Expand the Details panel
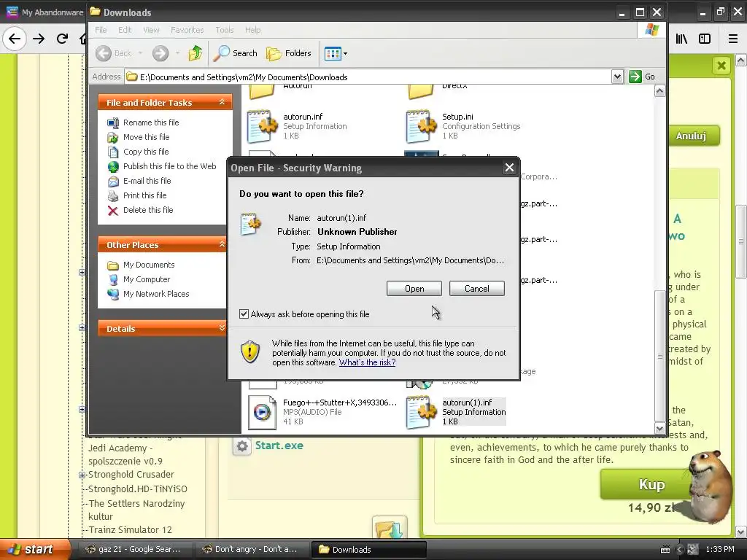The height and width of the screenshot is (560, 747). pos(222,328)
